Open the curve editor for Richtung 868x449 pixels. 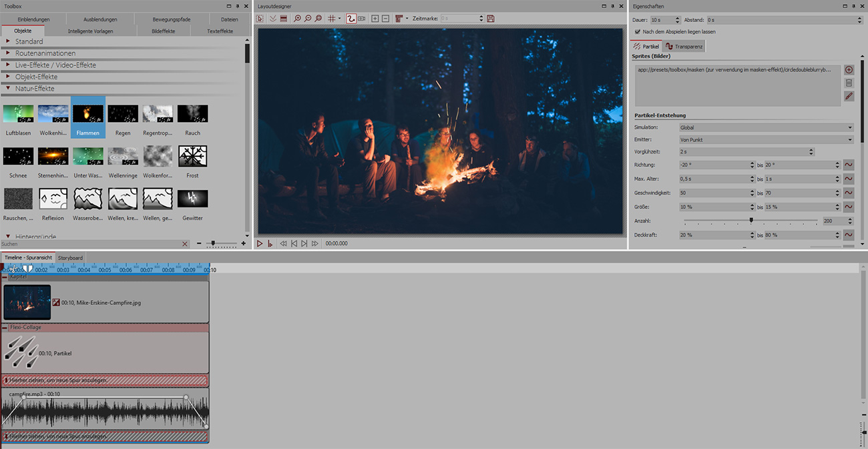click(849, 165)
